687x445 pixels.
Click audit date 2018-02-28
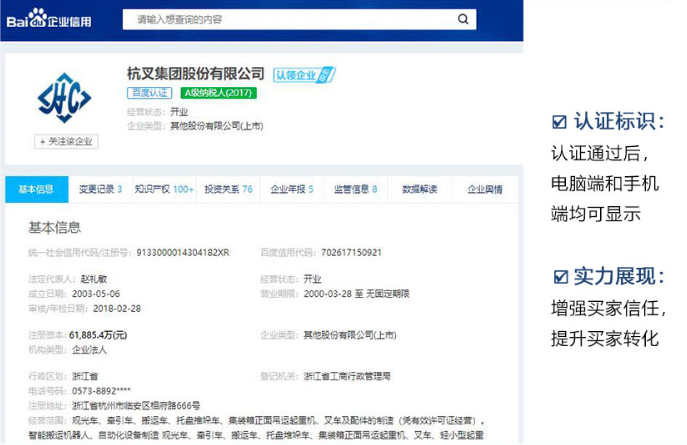click(x=117, y=309)
